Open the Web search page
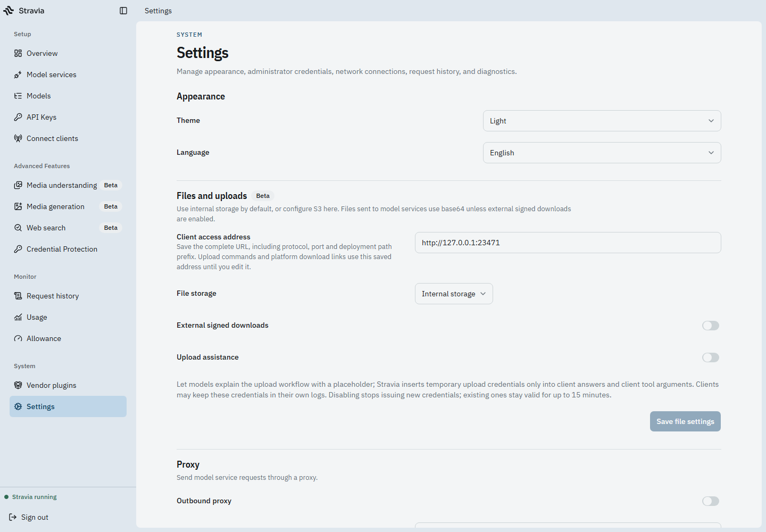This screenshot has height=532, width=766. [68, 228]
